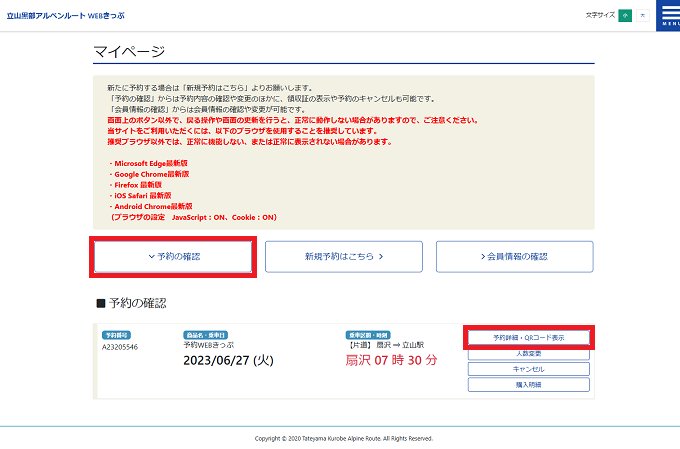Click the departure time 扇沢 07時30分
This screenshot has width=680, height=449.
coord(391,360)
